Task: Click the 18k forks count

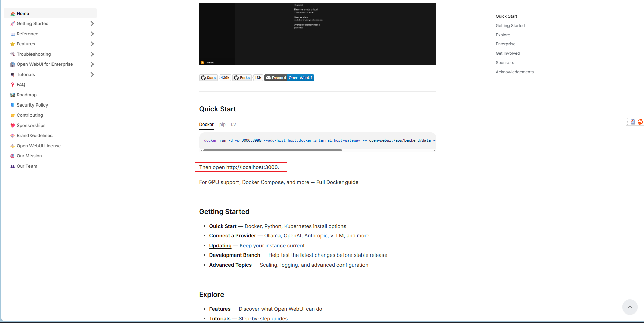Action: point(258,78)
